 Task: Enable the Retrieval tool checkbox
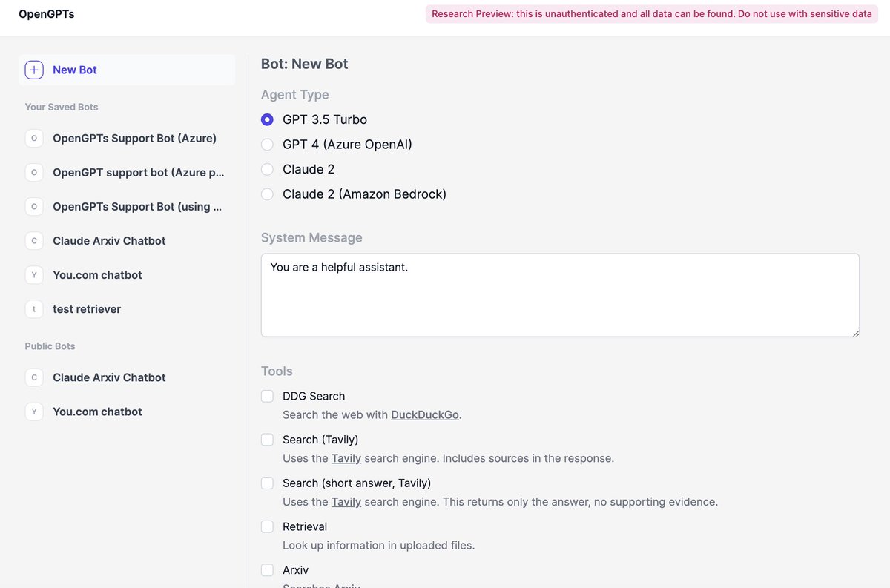pos(267,526)
